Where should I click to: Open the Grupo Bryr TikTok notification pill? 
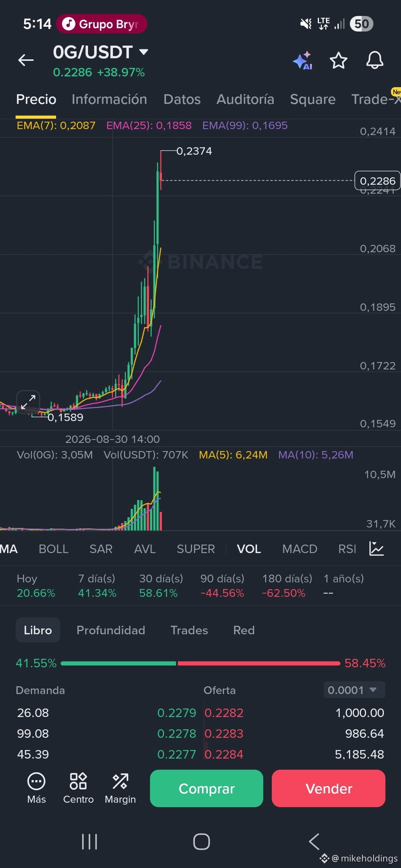tap(102, 24)
